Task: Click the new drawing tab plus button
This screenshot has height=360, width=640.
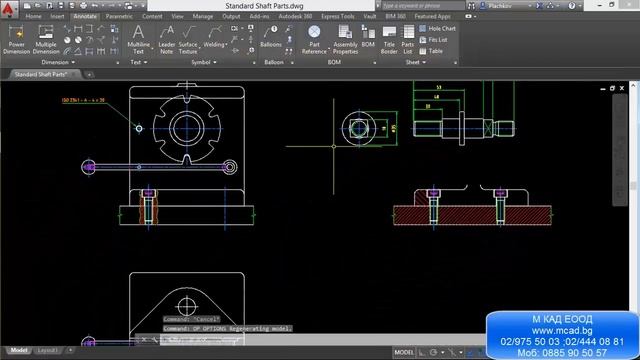Action: 89,74
